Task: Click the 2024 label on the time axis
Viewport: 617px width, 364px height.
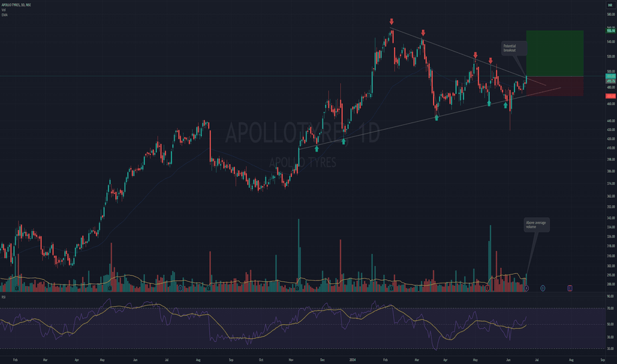Action: click(x=353, y=359)
